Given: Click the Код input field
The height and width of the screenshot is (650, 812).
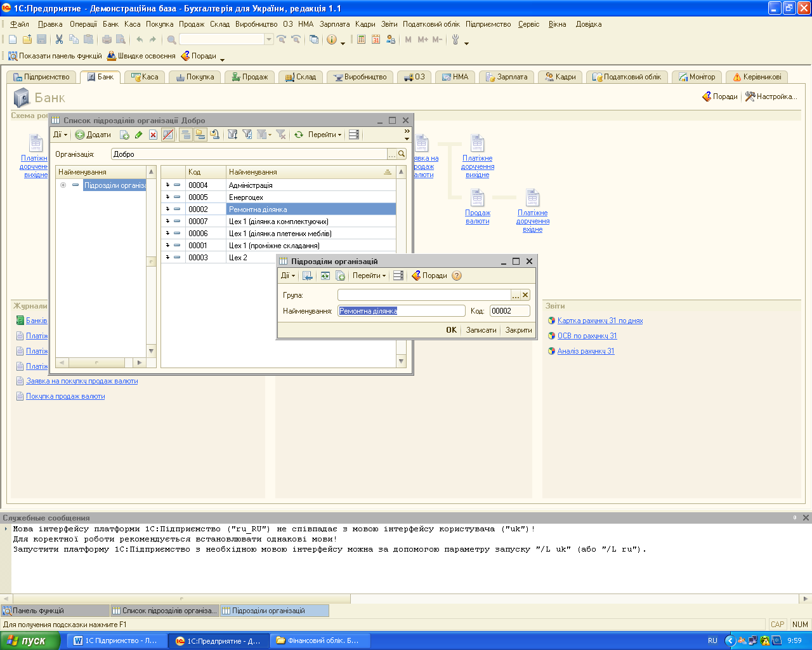Looking at the screenshot, I should (x=510, y=311).
